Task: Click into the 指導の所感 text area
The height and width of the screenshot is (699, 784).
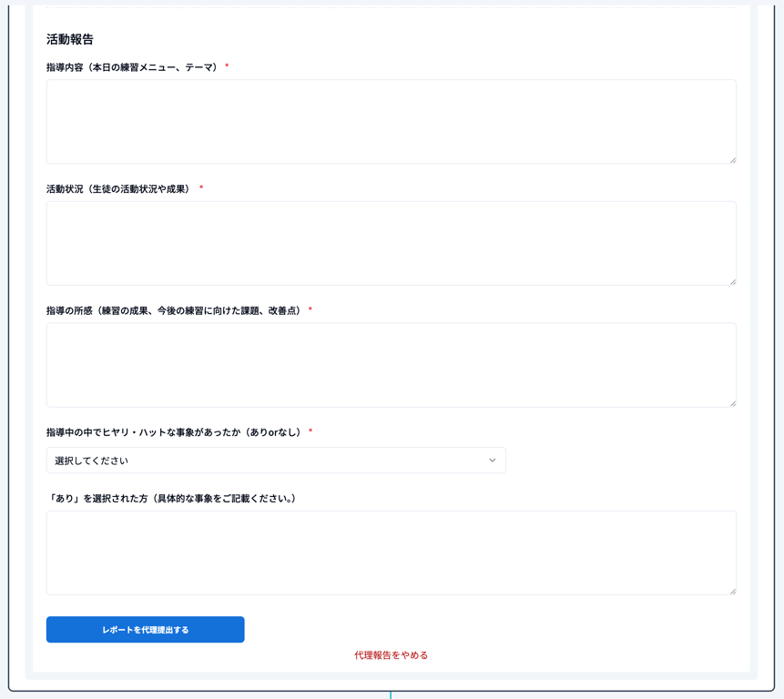Action: point(391,365)
